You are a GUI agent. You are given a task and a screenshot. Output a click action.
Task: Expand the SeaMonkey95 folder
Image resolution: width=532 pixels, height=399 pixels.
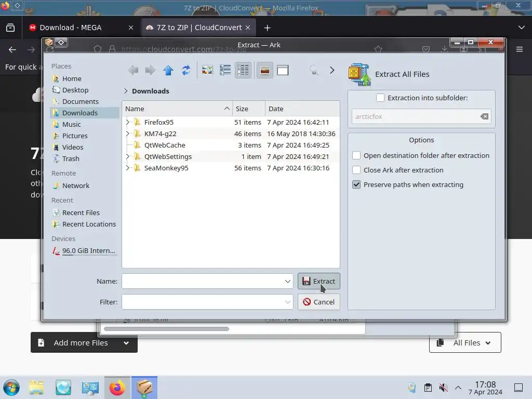128,168
